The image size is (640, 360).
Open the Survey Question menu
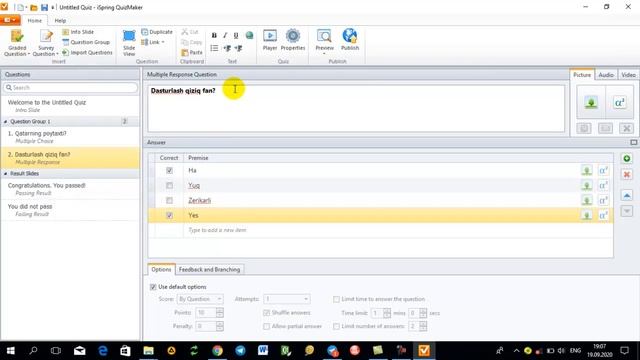46,43
